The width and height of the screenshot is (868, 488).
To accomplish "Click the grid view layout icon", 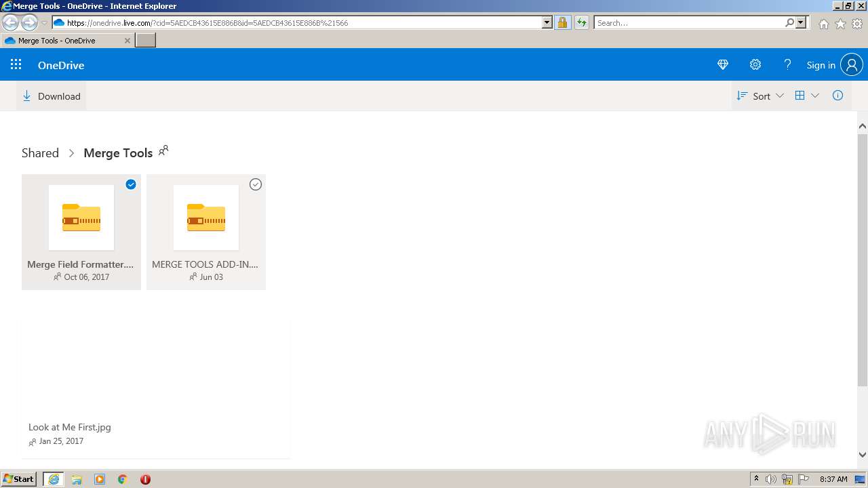I will click(x=800, y=96).
